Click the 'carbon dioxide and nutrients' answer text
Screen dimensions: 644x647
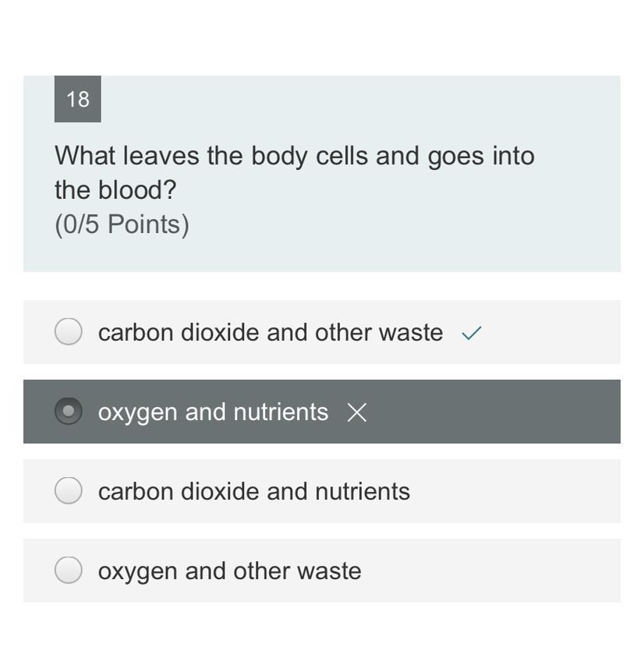(x=253, y=492)
